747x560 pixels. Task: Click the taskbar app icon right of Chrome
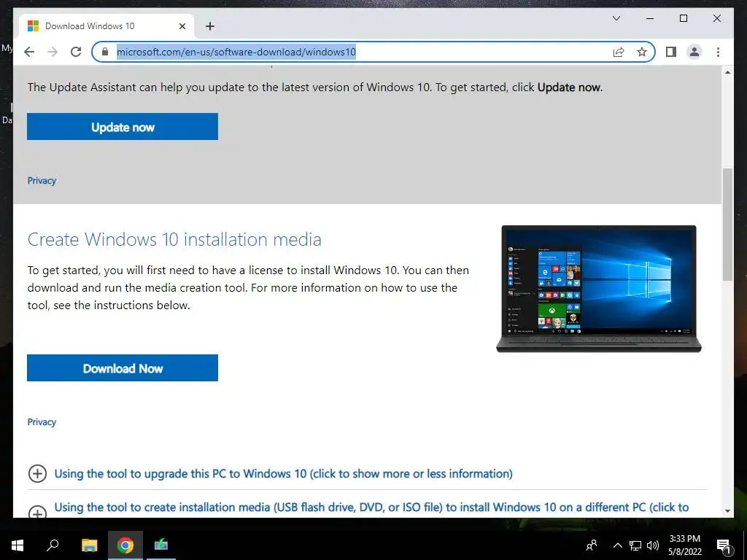tap(160, 545)
